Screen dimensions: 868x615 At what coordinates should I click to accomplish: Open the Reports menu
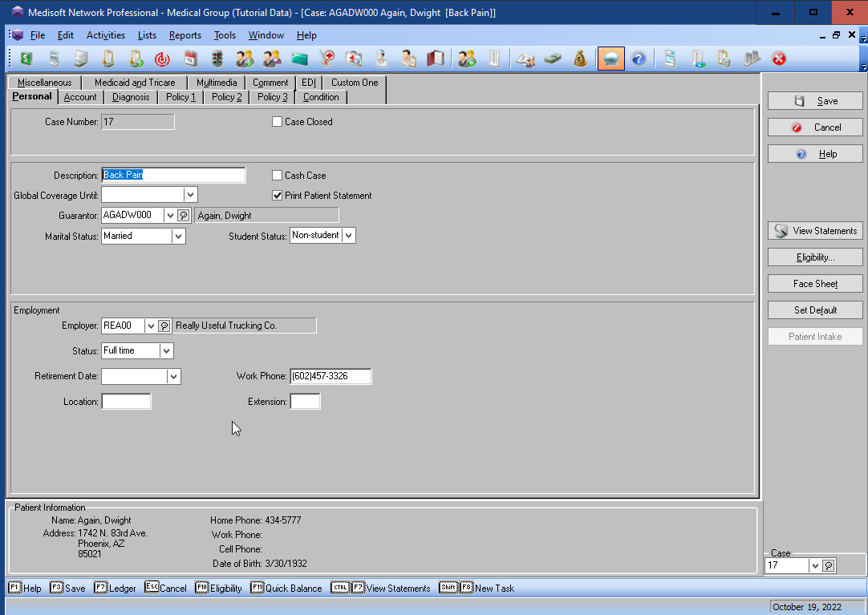coord(185,35)
